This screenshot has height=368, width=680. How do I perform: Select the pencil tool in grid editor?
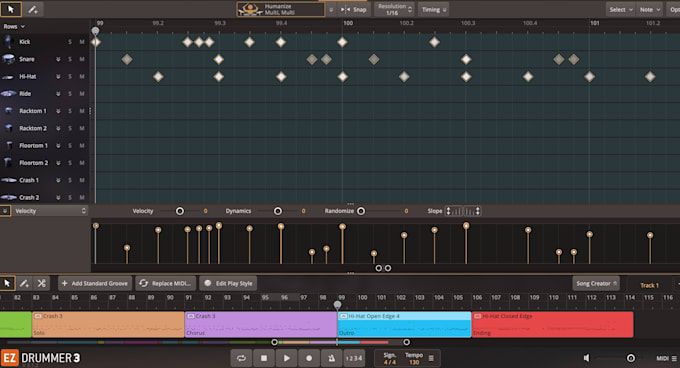33,9
